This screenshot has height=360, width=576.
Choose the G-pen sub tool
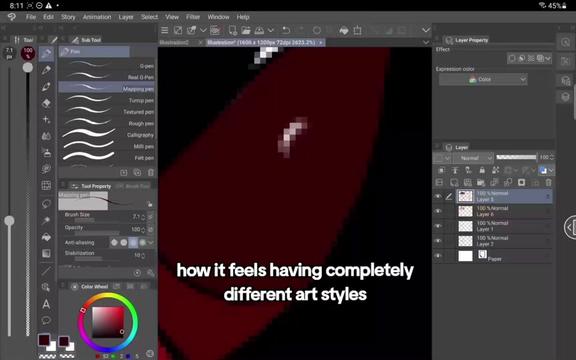coord(108,66)
